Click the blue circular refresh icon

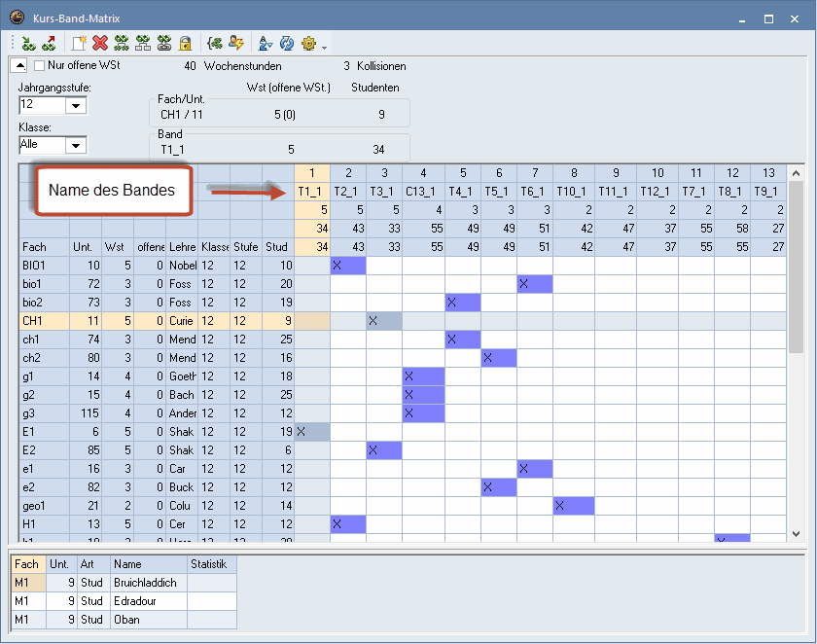pos(287,43)
